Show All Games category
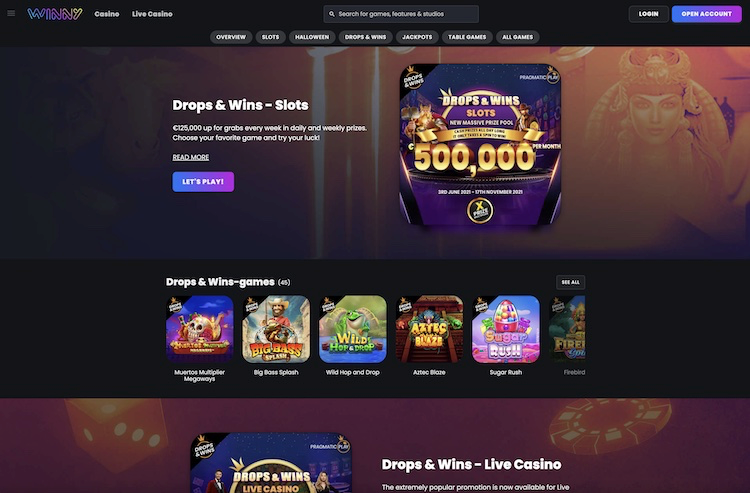 (518, 37)
